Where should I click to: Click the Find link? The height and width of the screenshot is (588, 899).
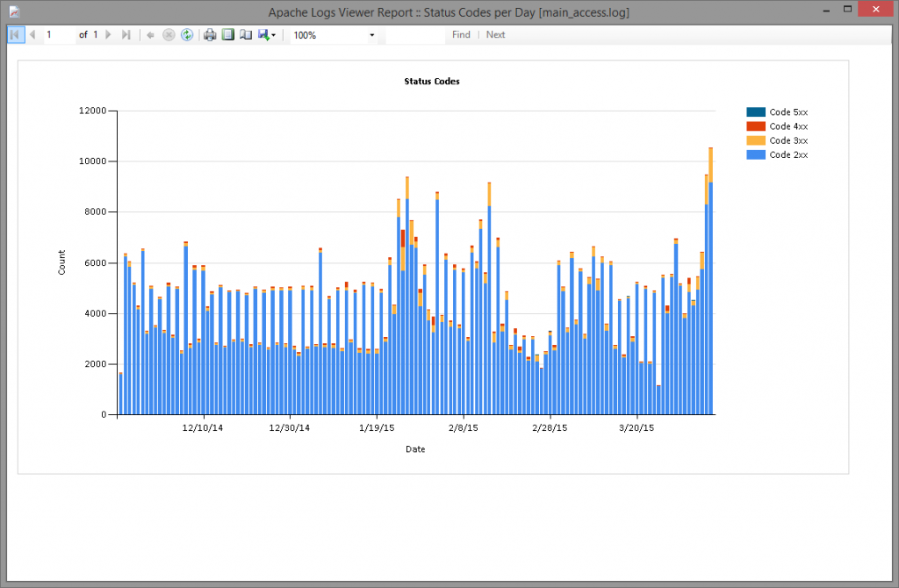click(x=461, y=35)
